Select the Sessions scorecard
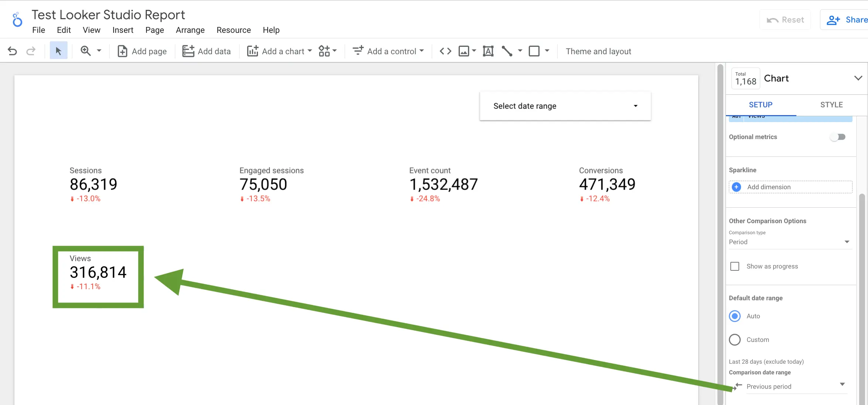Screen dimensions: 868x405 click(x=93, y=184)
